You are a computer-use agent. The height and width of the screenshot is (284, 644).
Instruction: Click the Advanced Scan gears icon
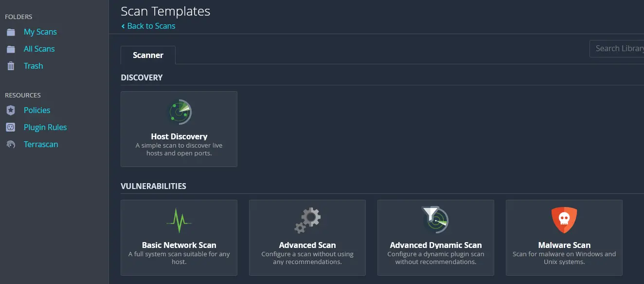(307, 221)
